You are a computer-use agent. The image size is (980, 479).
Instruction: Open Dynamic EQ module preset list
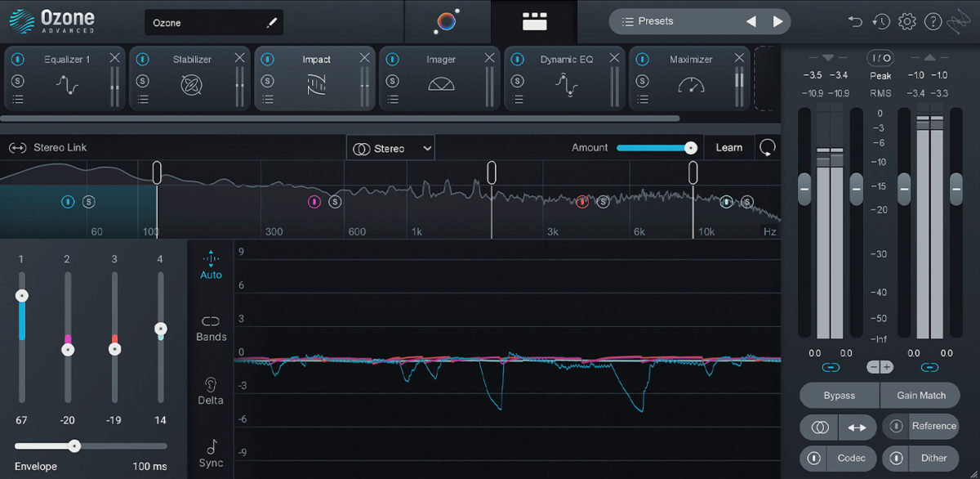click(517, 100)
